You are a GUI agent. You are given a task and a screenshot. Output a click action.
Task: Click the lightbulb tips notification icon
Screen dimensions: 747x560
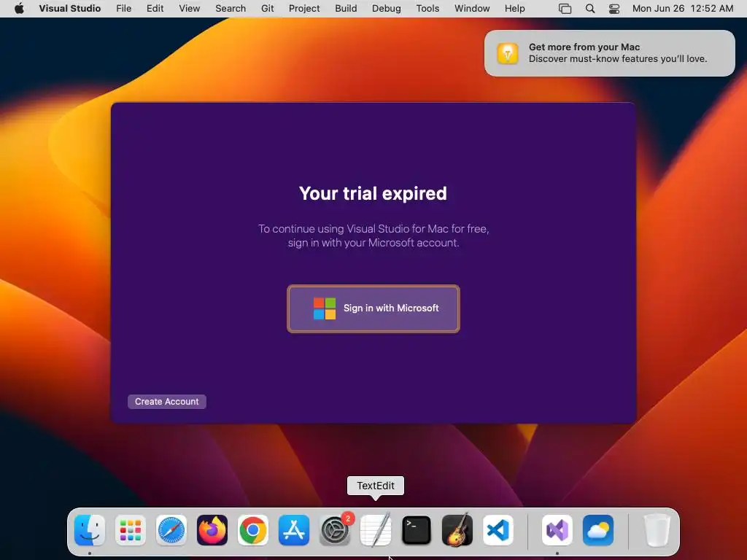coord(508,53)
